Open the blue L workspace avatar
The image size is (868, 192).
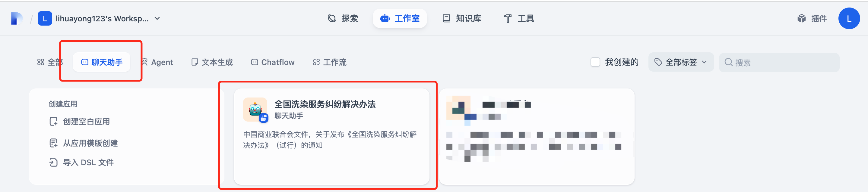point(45,18)
